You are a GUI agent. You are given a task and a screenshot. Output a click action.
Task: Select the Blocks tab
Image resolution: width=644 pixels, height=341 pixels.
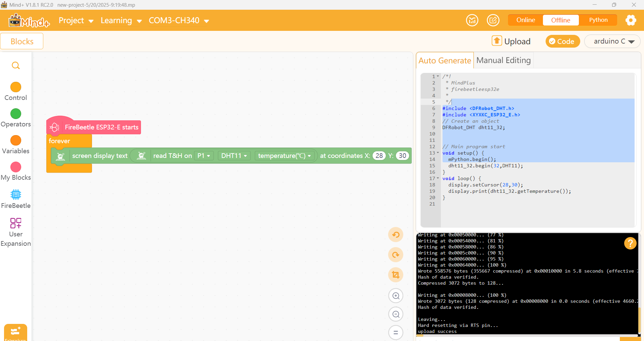click(x=22, y=41)
